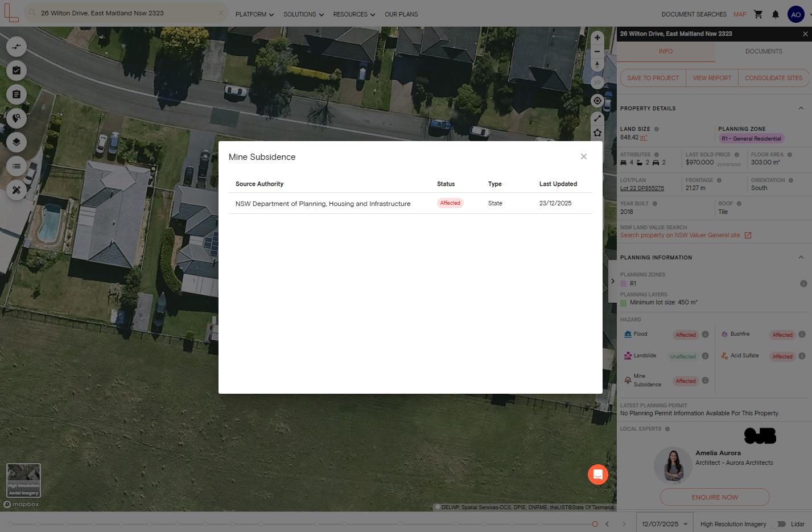Click the imagery timeline slider current marker
812x532 pixels.
595,524
